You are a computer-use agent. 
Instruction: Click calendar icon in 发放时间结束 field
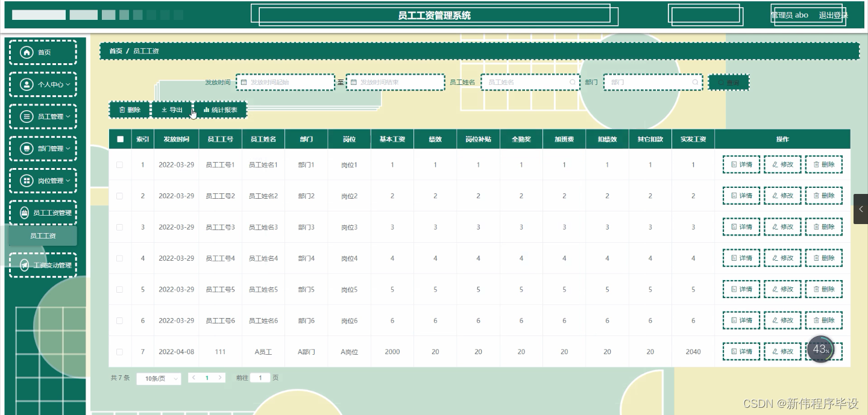coord(354,82)
